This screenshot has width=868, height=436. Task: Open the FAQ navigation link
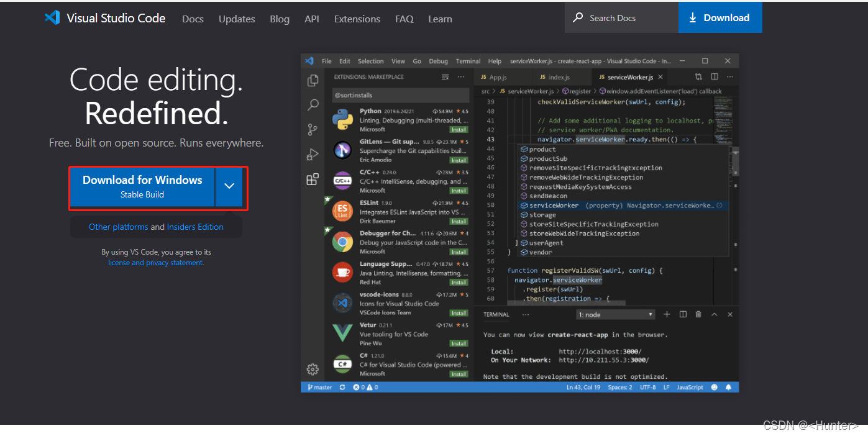click(404, 19)
